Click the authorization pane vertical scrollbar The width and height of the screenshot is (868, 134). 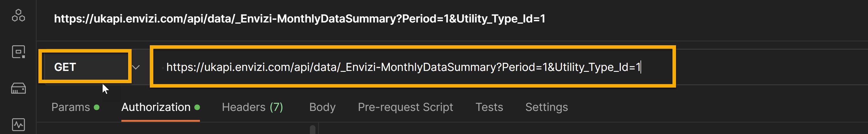(312, 130)
